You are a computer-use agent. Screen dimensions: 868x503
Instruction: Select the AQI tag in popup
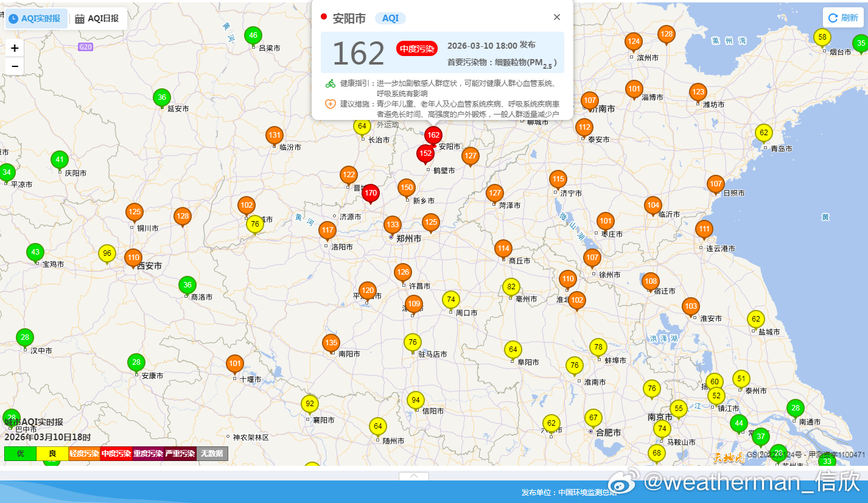[390, 18]
